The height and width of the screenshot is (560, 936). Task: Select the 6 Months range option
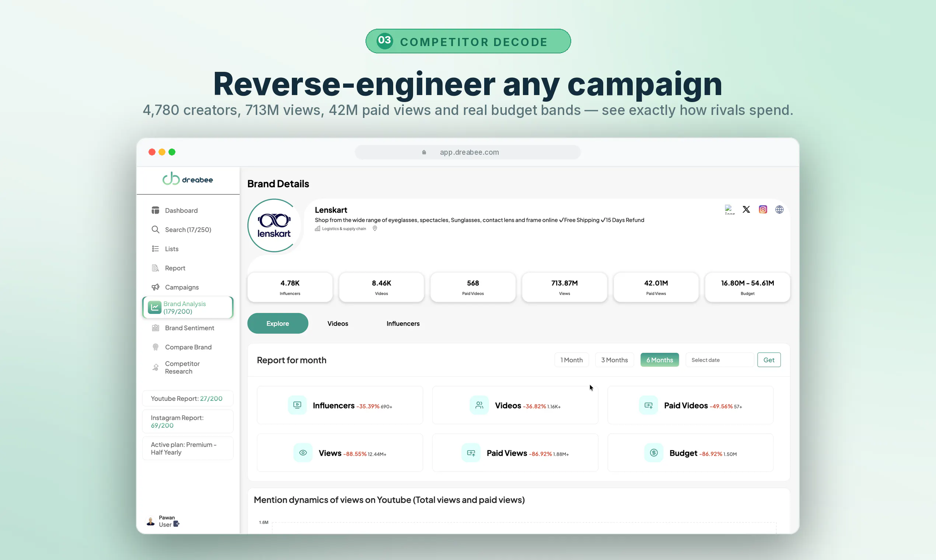660,360
